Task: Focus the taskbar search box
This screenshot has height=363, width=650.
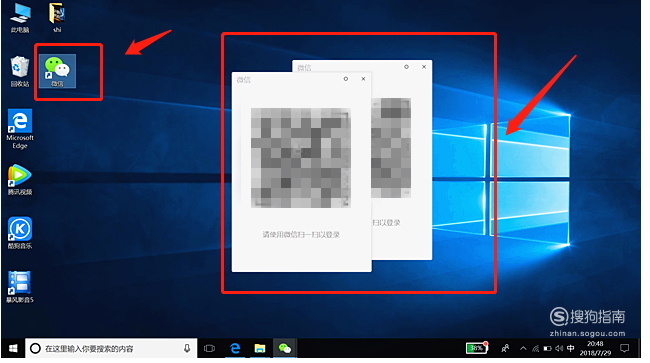Action: tap(111, 348)
